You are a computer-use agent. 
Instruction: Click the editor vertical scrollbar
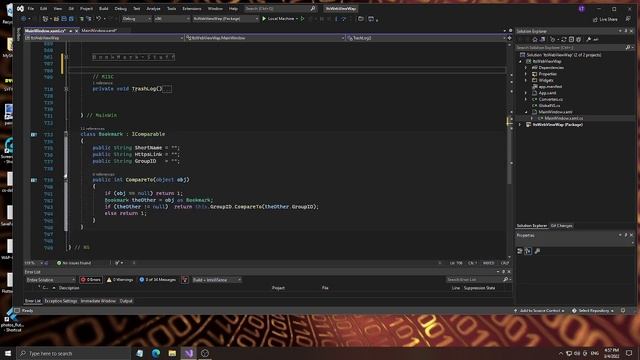(509, 151)
